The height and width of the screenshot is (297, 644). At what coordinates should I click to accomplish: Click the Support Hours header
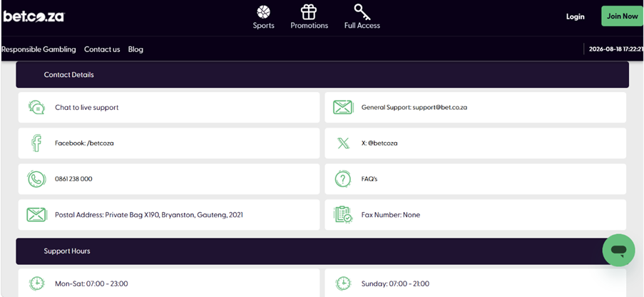[x=322, y=251]
